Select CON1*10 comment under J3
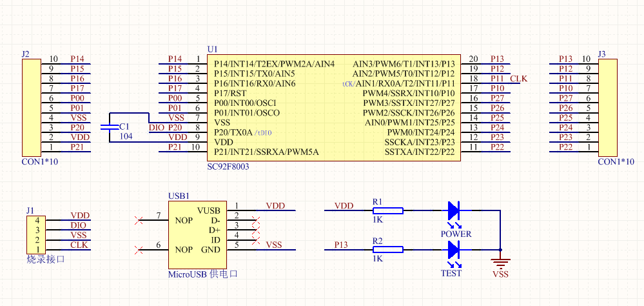The image size is (644, 306). (x=616, y=161)
